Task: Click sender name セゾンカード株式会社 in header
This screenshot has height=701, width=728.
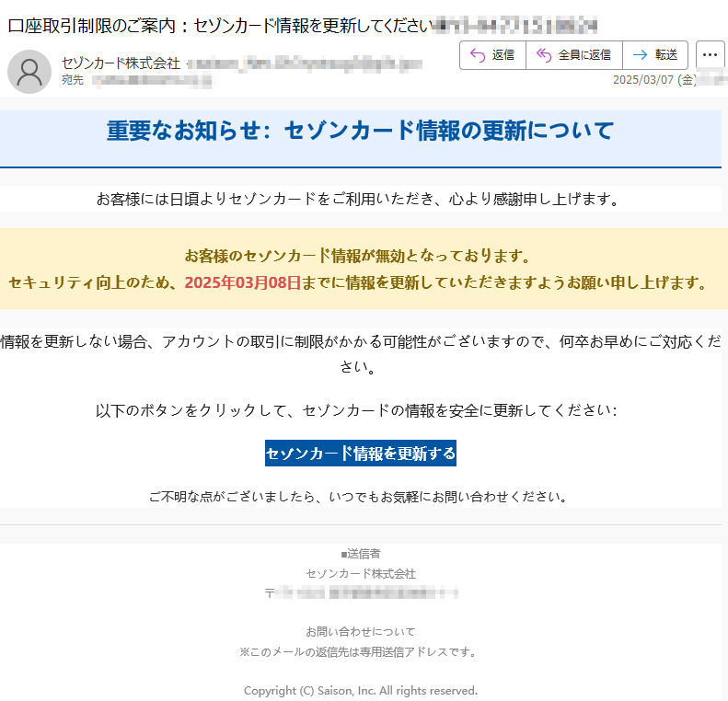Action: point(121,63)
